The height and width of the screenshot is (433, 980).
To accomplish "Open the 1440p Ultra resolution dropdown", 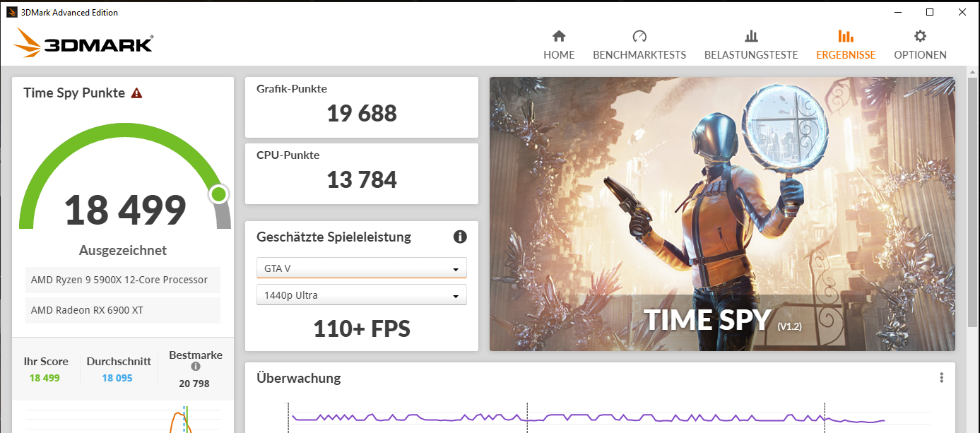I will coord(362,295).
